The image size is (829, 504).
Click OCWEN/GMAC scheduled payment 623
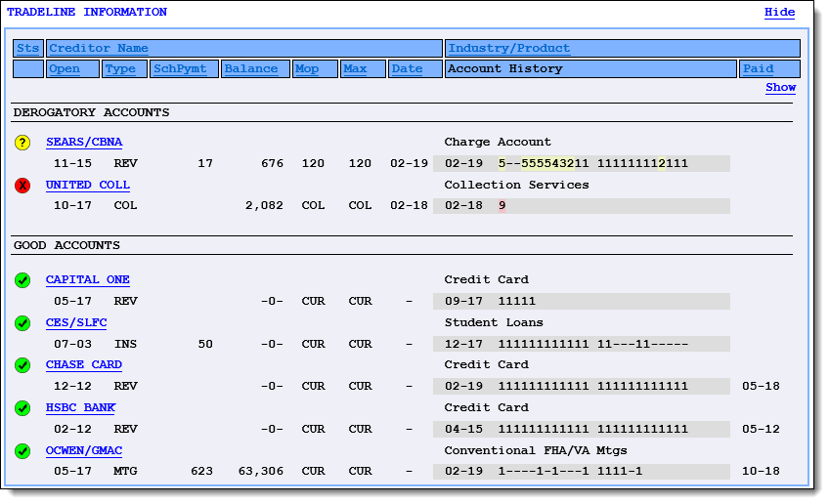tap(201, 471)
